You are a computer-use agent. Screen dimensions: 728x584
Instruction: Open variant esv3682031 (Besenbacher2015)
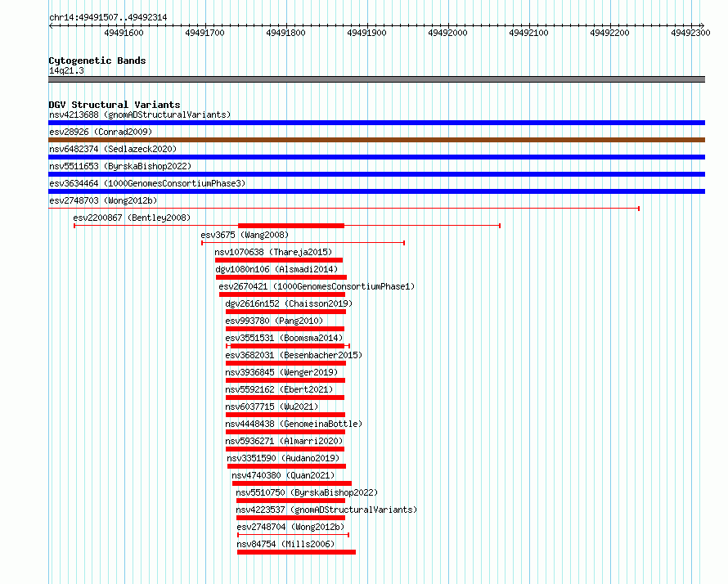[x=294, y=355]
